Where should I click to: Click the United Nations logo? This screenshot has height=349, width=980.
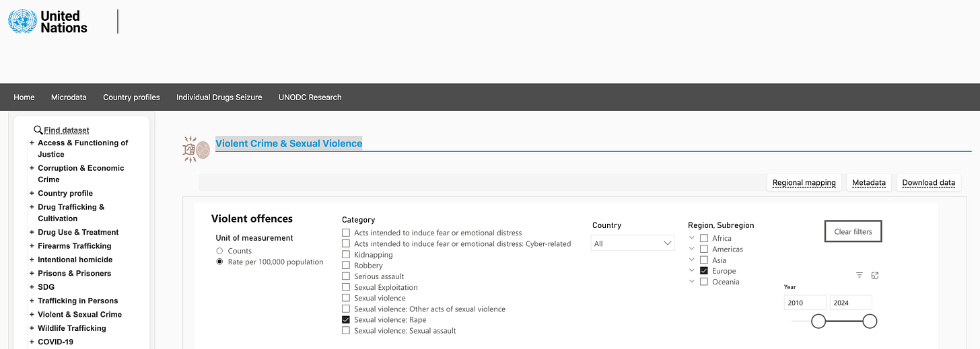[48, 22]
